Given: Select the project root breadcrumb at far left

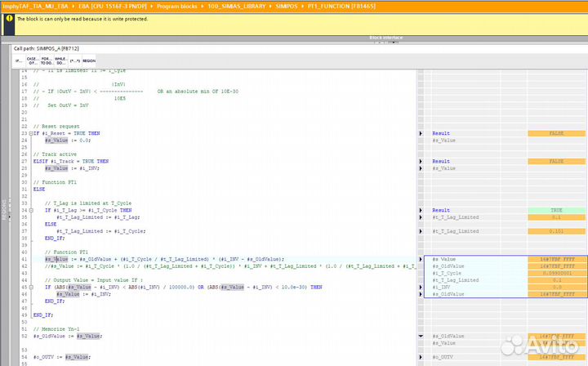Looking at the screenshot, I should [x=34, y=5].
